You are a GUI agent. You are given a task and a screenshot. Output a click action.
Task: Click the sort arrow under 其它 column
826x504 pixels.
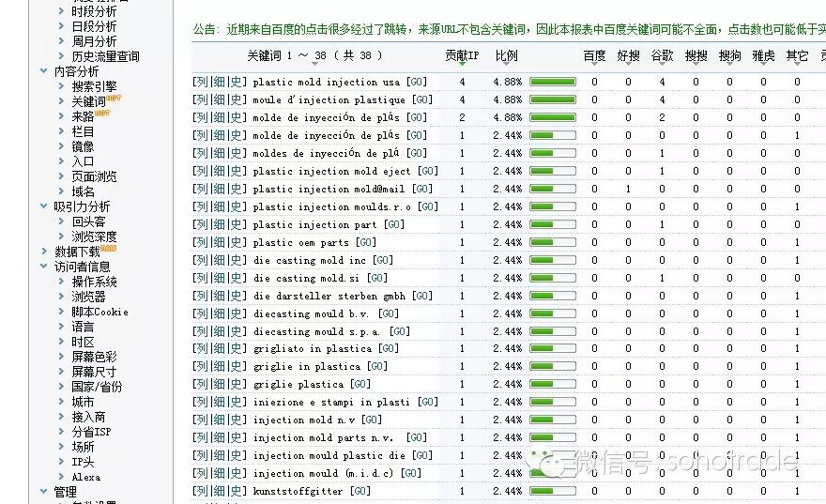[x=797, y=64]
